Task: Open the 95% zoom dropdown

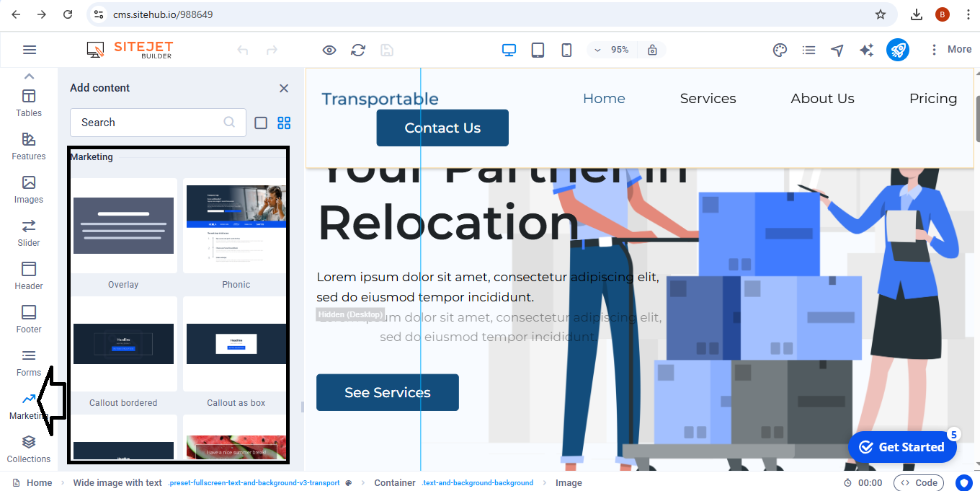Action: click(610, 50)
